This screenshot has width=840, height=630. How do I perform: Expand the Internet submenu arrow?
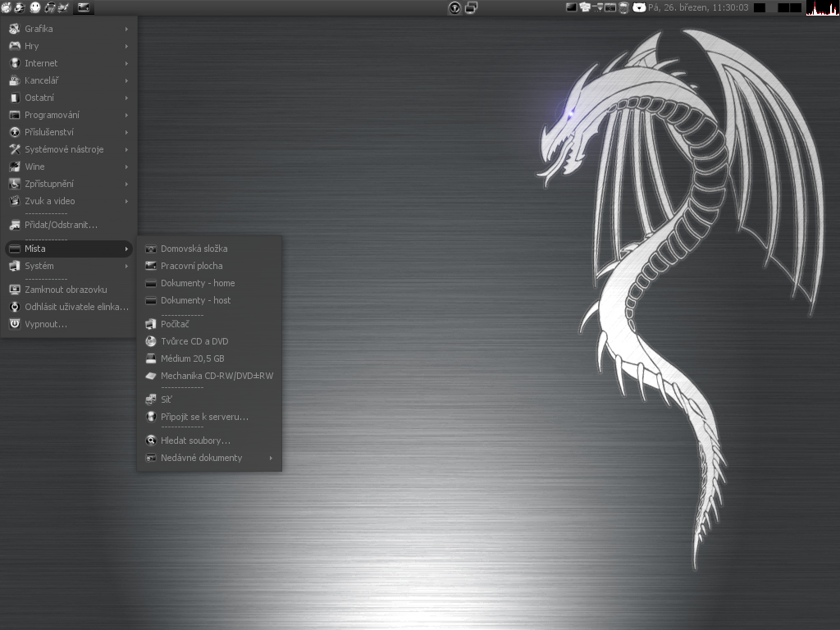point(126,63)
